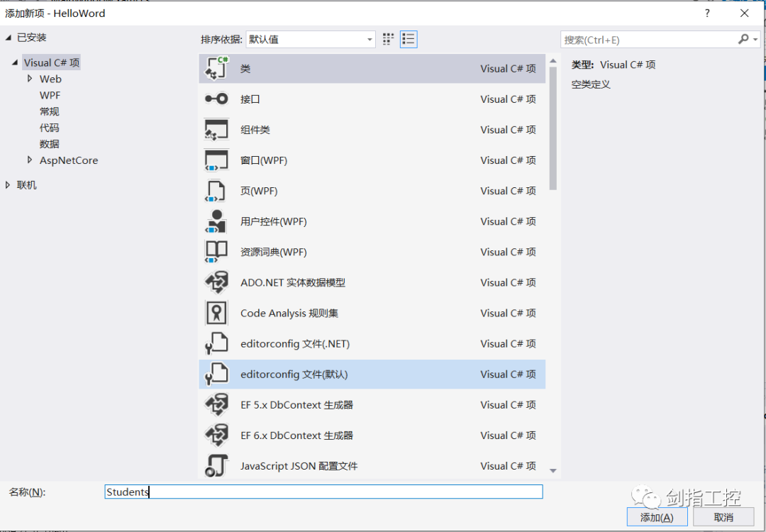
Task: Select the 常规 category
Action: pyautogui.click(x=50, y=111)
